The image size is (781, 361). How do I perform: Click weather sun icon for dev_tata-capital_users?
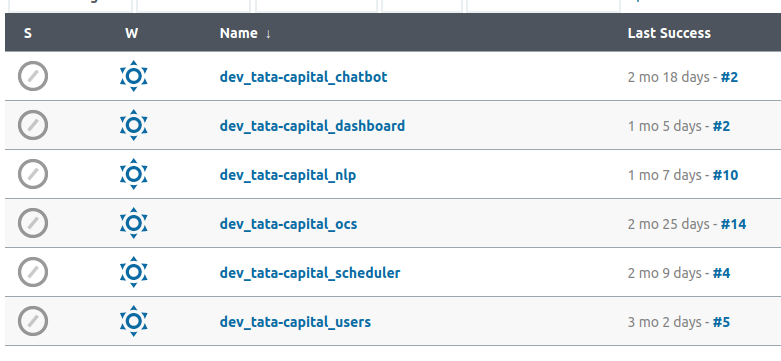coord(133,321)
